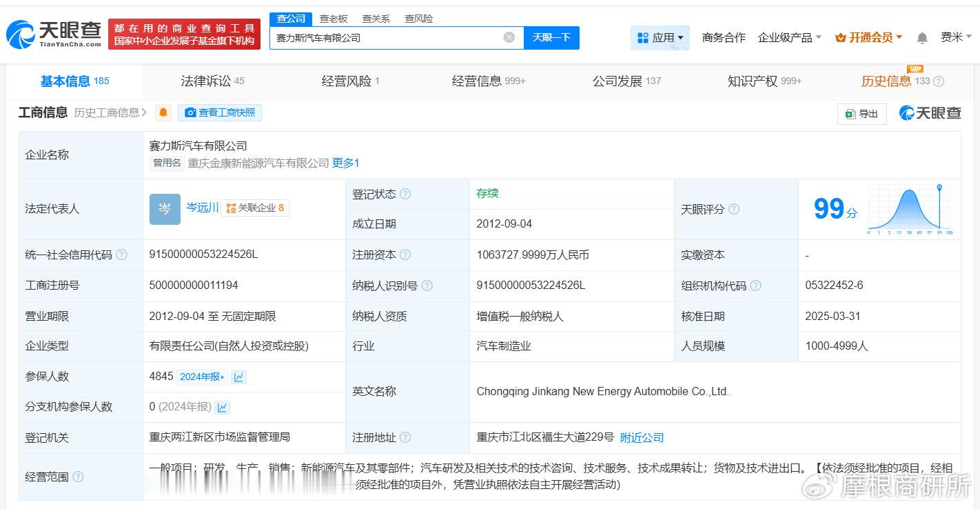980x509 pixels.
Task: Open the trend chart icon beside 2024年报
Action: pos(238,377)
